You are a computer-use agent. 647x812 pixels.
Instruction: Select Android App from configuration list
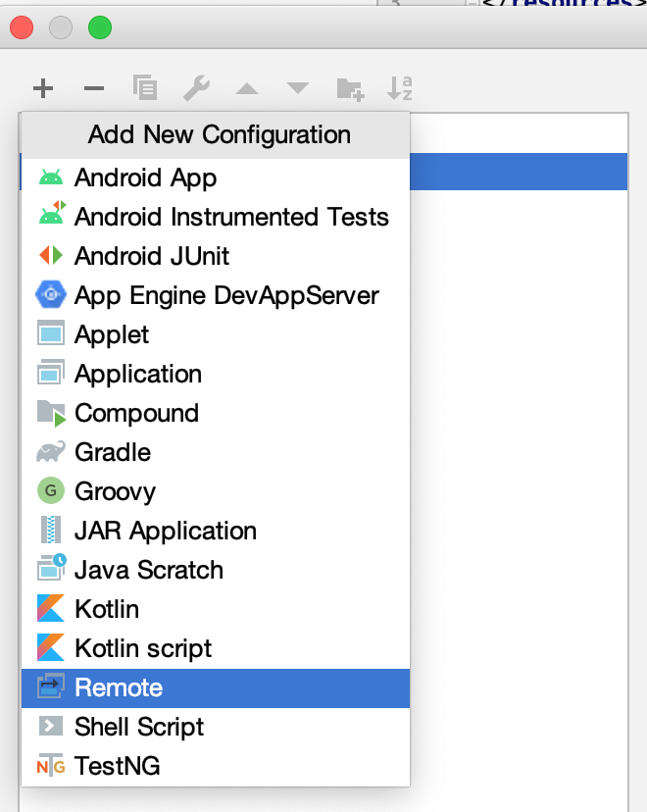click(216, 178)
